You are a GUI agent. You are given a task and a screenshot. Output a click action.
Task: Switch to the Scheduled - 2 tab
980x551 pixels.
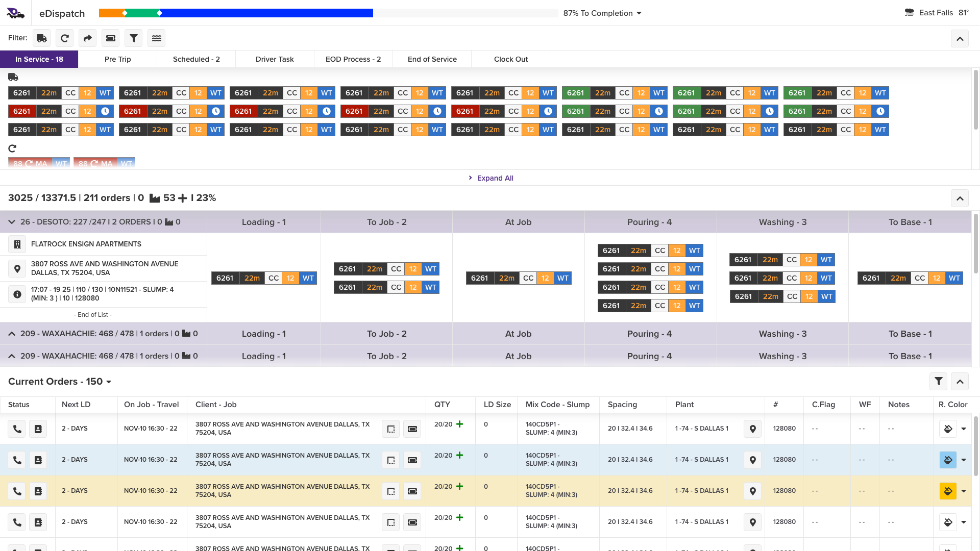coord(196,59)
